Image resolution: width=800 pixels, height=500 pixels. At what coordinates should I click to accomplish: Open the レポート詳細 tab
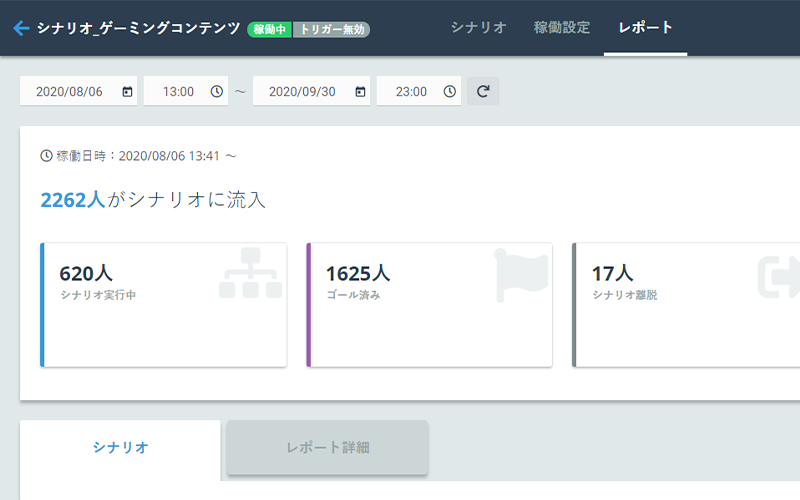[x=328, y=447]
